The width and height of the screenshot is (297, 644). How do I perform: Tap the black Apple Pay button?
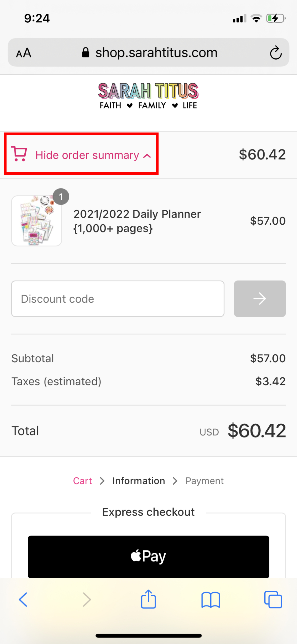148,556
